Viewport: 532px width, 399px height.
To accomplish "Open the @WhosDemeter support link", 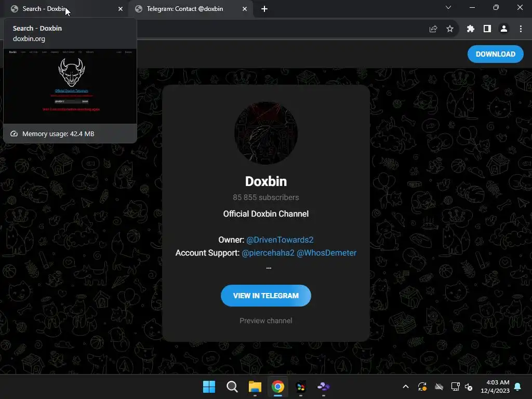I will [x=326, y=253].
